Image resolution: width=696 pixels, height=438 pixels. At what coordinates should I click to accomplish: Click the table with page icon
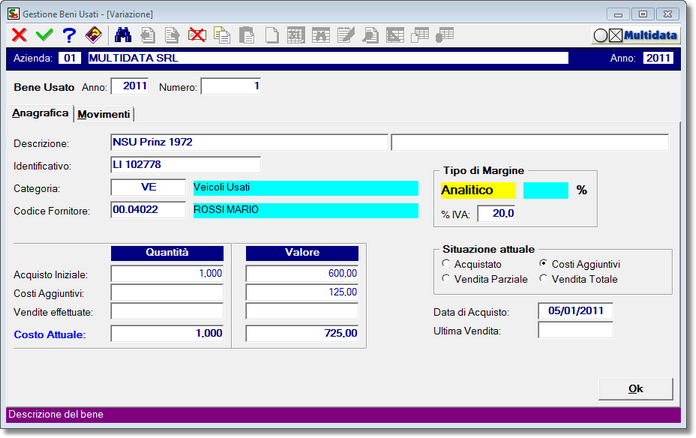(420, 35)
